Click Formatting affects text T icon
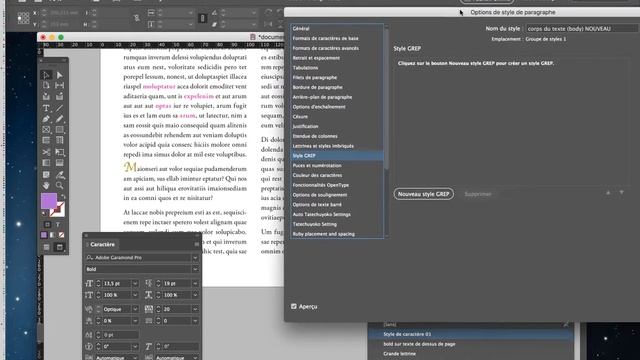This screenshot has height=360, width=640. point(58,224)
